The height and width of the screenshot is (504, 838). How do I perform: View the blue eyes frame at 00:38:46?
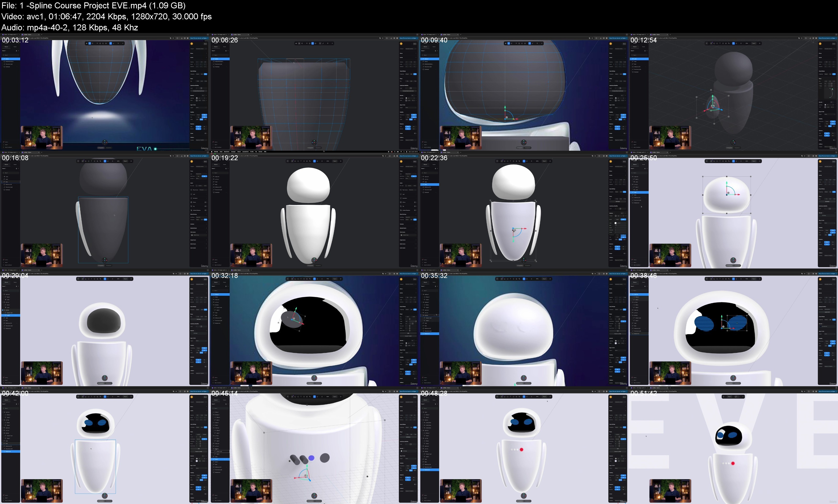click(x=733, y=327)
